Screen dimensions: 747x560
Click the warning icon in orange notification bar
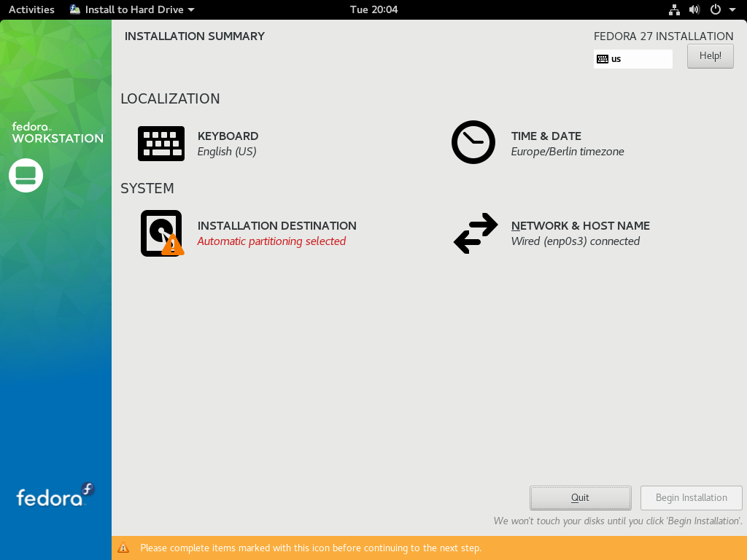(123, 548)
